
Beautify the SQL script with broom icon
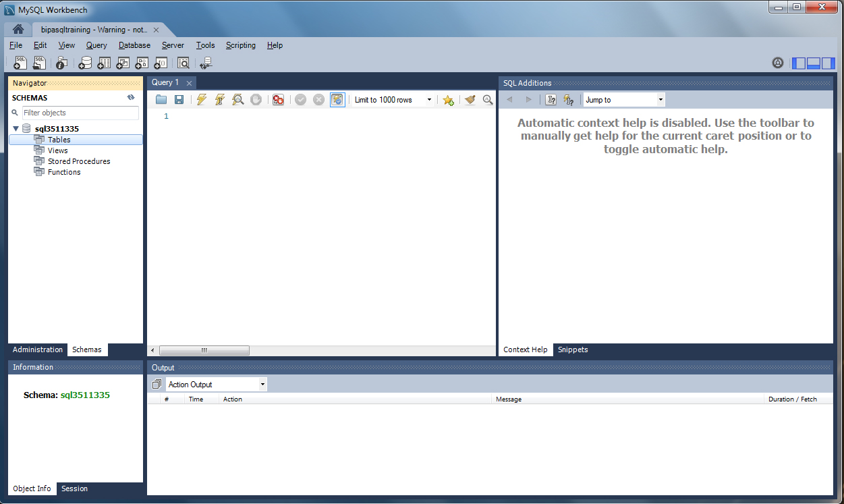point(470,99)
